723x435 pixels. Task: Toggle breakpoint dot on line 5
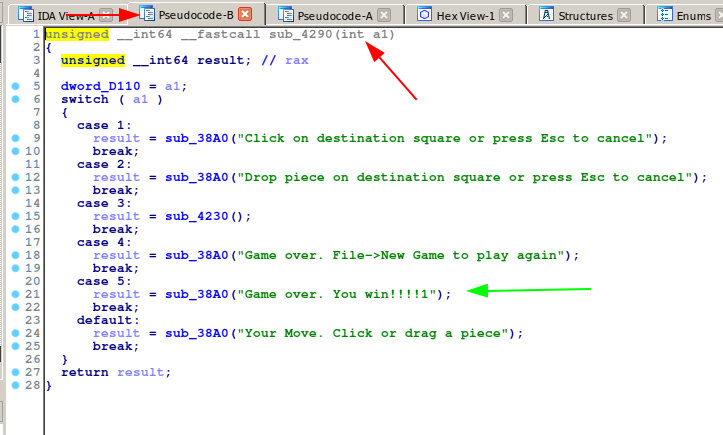[x=15, y=87]
